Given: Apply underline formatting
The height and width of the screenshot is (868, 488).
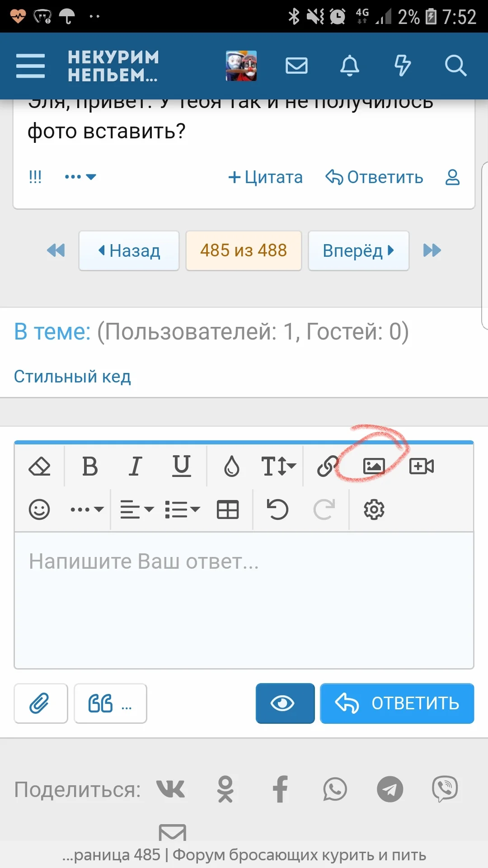Looking at the screenshot, I should coord(181,467).
